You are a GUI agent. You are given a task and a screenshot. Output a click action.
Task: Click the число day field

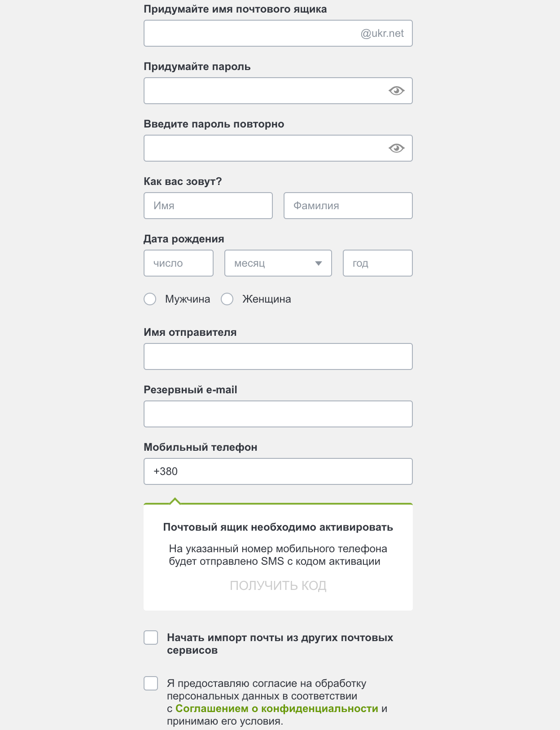click(178, 263)
